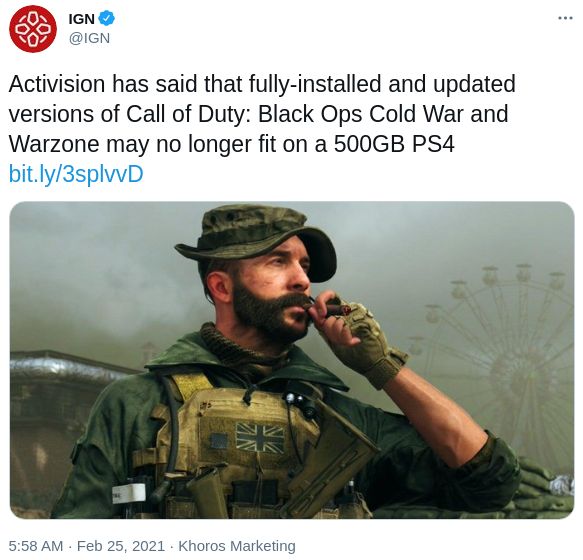583x560 pixels.
Task: Open the IGN display name link
Action: [x=81, y=19]
